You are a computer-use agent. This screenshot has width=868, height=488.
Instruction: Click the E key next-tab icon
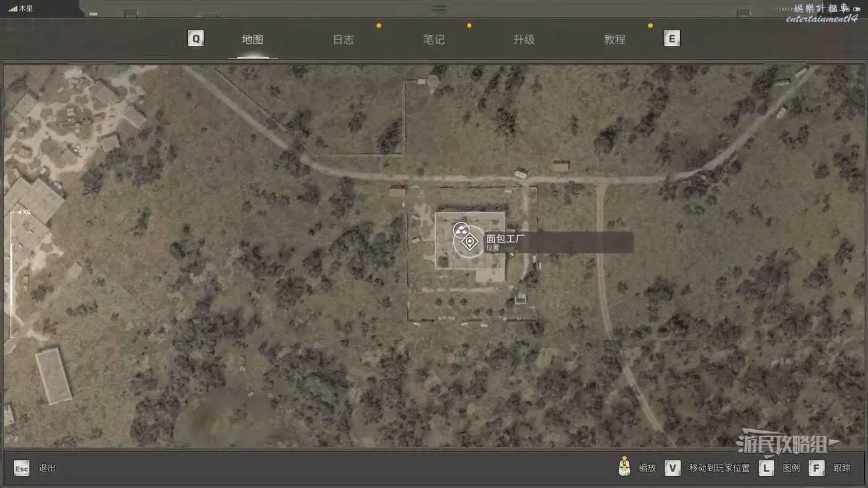point(671,39)
